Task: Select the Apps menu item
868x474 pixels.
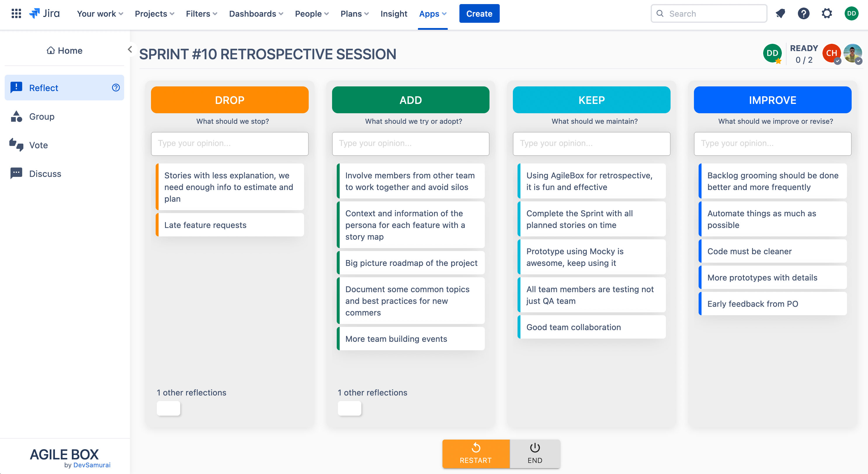Action: 432,14
